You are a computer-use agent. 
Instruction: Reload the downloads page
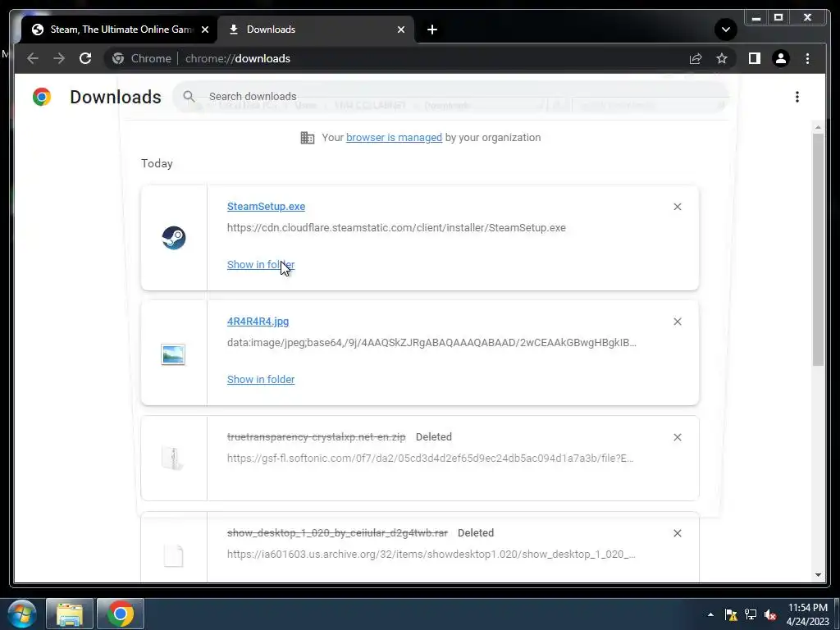pyautogui.click(x=85, y=58)
